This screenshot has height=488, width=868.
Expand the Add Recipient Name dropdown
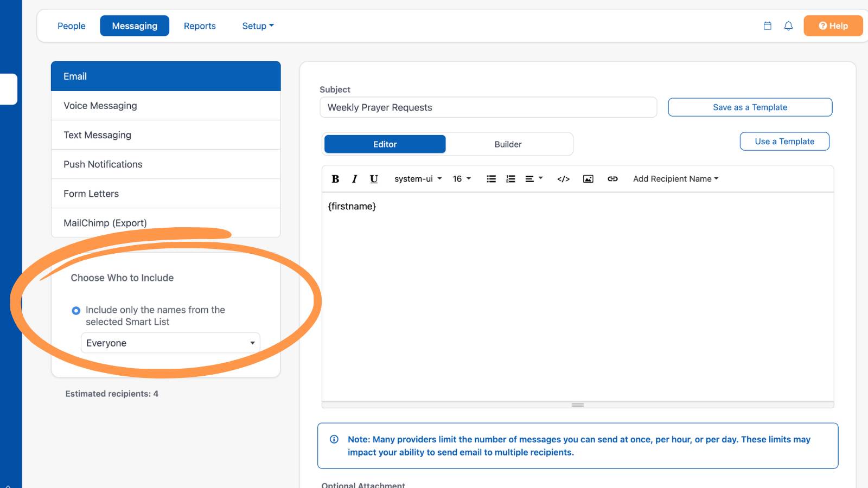click(x=675, y=179)
